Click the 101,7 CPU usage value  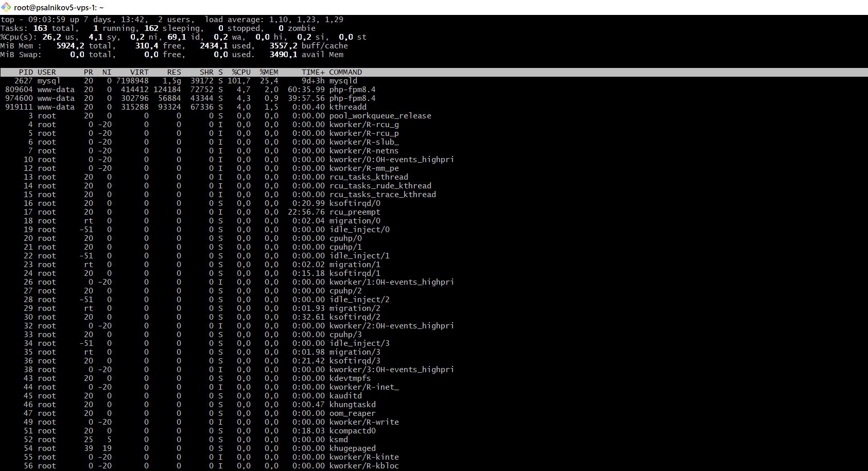coord(239,81)
